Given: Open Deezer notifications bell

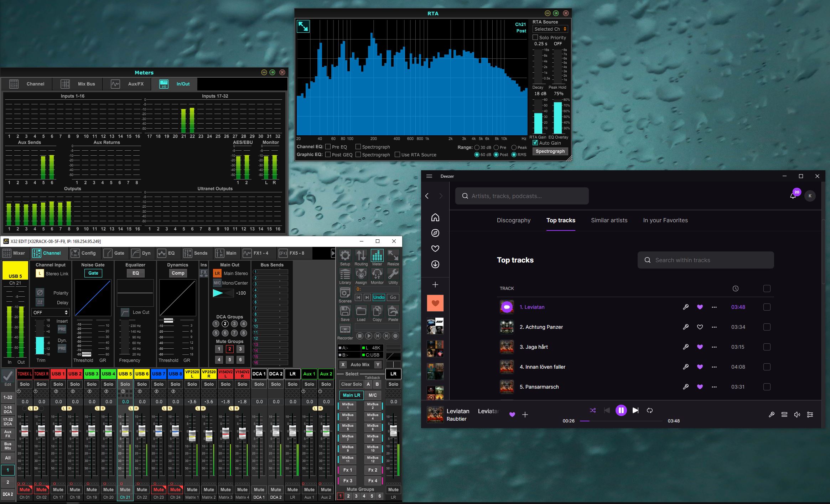Looking at the screenshot, I should click(x=793, y=196).
